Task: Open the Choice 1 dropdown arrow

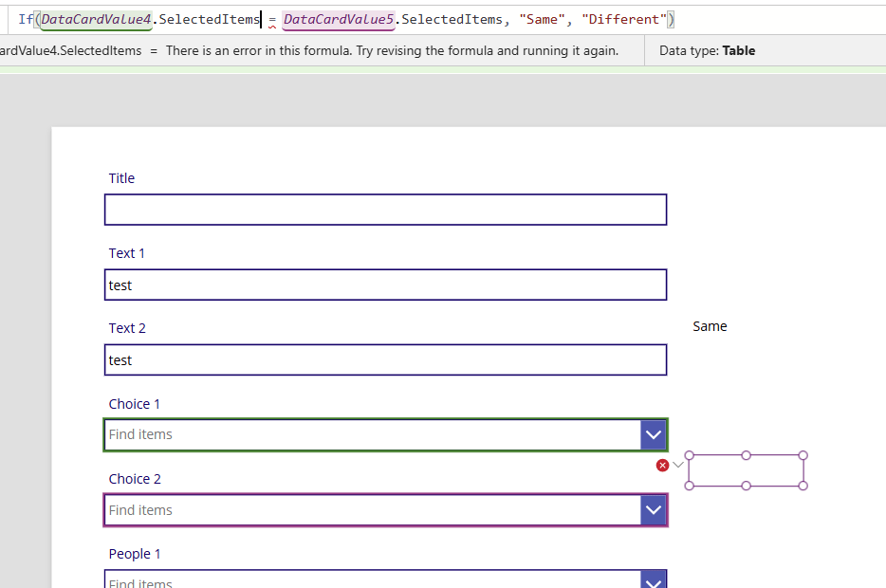Action: (654, 435)
